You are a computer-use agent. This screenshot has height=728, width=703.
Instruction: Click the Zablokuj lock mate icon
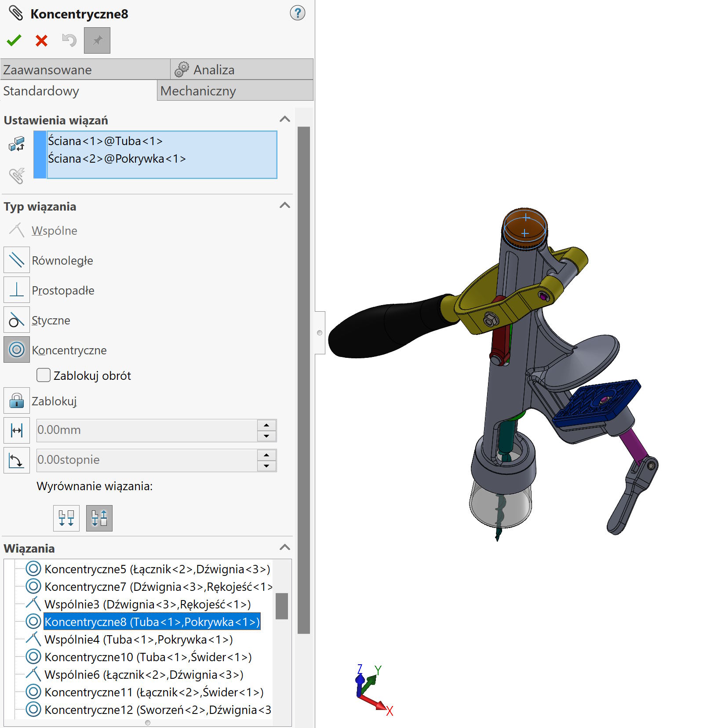(17, 400)
